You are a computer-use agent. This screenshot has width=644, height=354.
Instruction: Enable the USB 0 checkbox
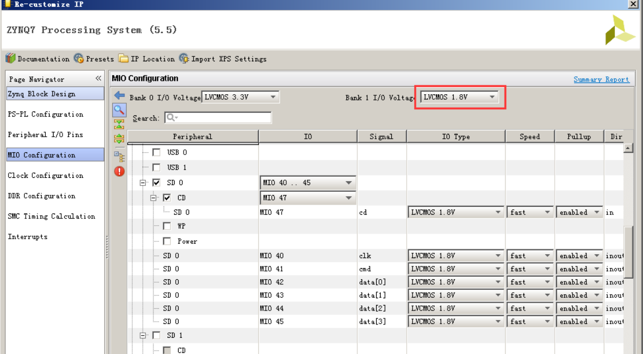tap(156, 152)
